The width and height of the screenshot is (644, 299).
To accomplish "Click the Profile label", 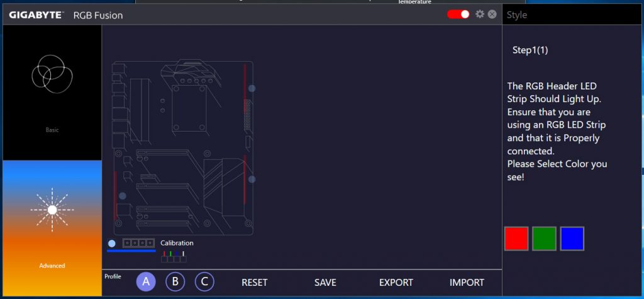I will click(x=113, y=276).
